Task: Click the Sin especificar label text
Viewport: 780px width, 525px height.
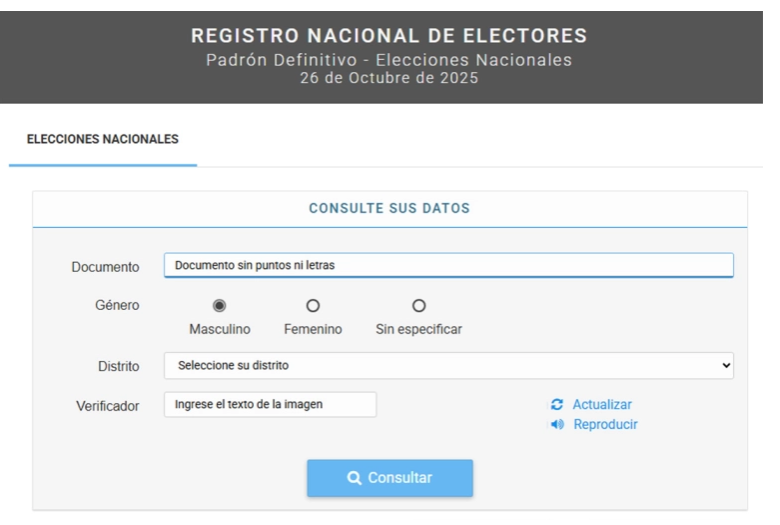Action: 419,329
